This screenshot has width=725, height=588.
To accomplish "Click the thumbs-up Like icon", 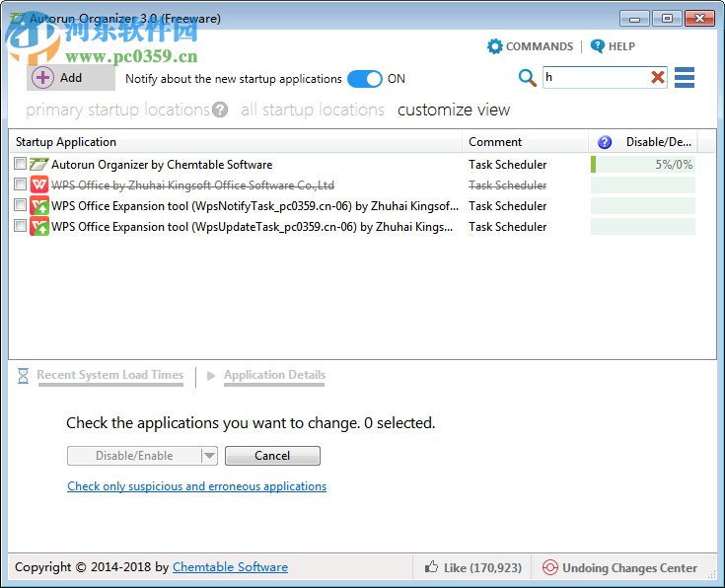I will (x=431, y=566).
